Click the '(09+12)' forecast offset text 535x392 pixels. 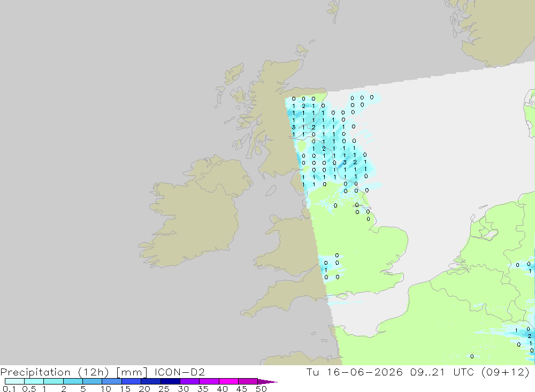click(x=506, y=372)
